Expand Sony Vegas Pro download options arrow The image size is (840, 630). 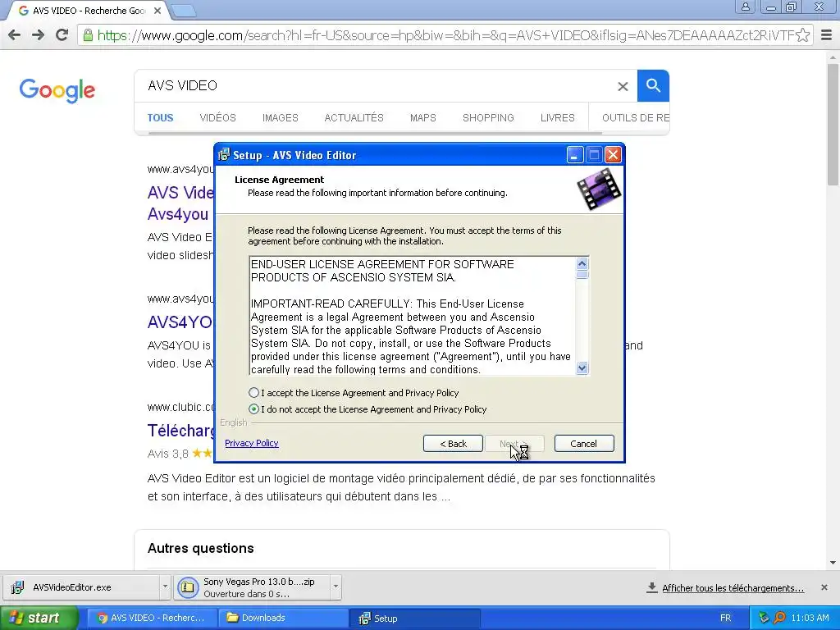pyautogui.click(x=336, y=587)
